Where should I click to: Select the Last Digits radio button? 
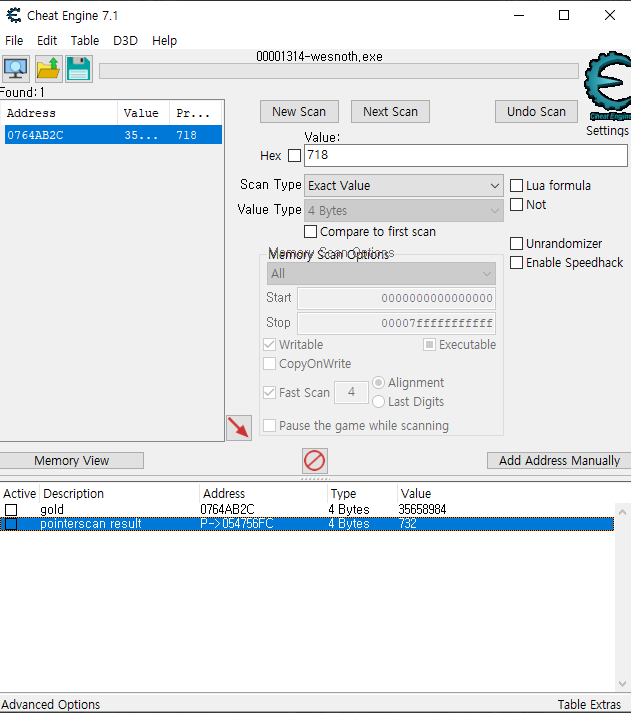click(x=378, y=402)
